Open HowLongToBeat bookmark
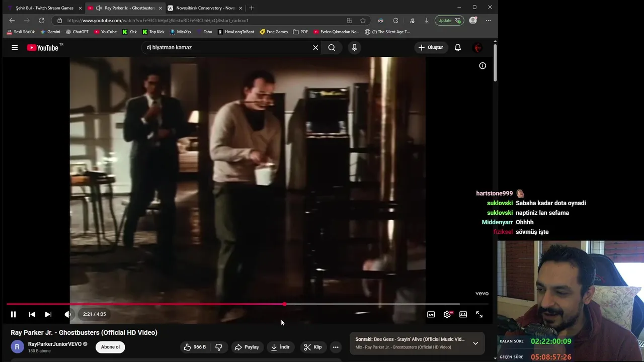Screen dimensions: 644x362 point(236,32)
